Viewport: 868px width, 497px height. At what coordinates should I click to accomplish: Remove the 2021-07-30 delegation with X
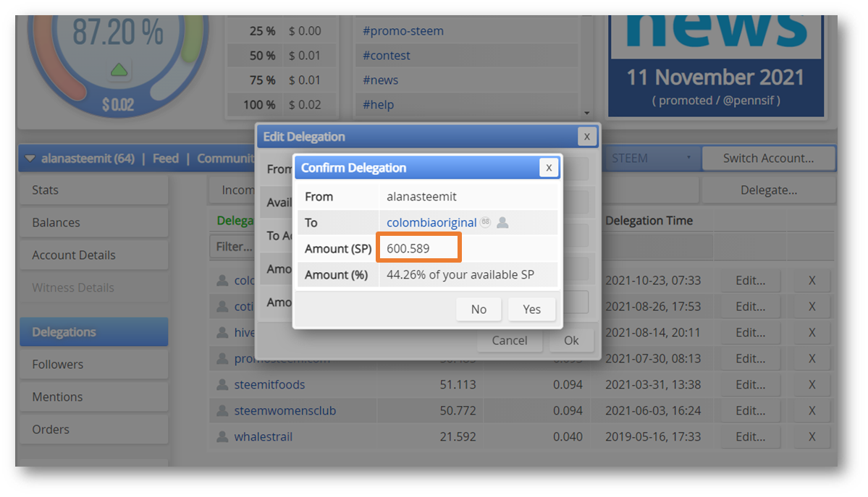[812, 359]
